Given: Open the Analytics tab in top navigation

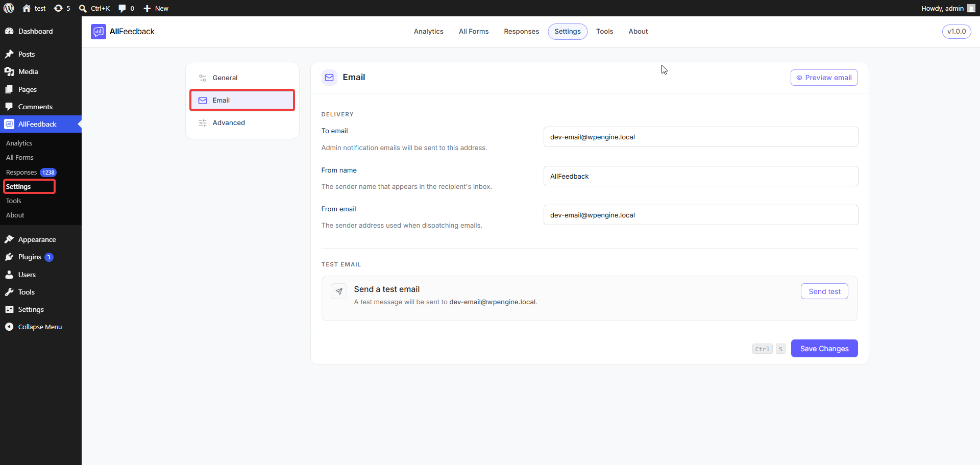Looking at the screenshot, I should click(x=429, y=32).
